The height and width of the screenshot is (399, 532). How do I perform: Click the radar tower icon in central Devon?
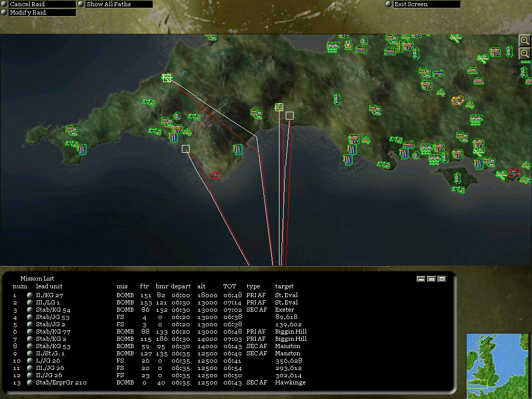337,99
